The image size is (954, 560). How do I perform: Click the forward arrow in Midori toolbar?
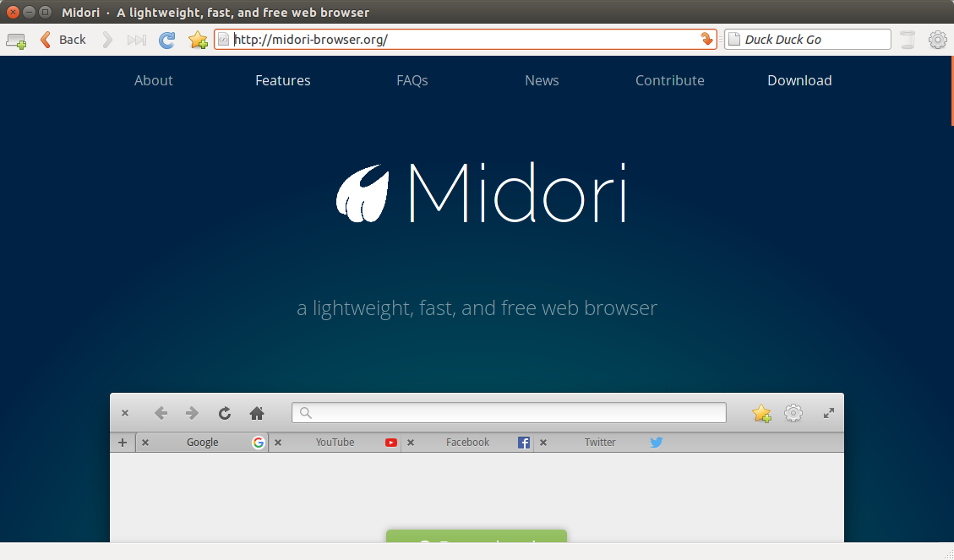click(x=107, y=40)
